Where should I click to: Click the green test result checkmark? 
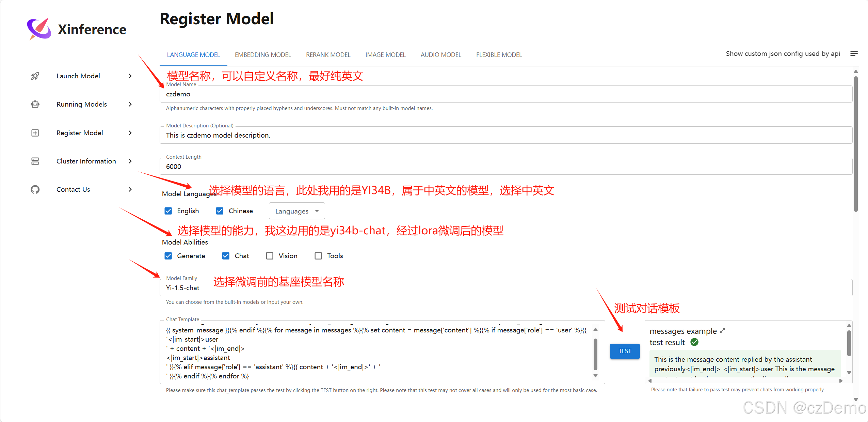(x=694, y=342)
